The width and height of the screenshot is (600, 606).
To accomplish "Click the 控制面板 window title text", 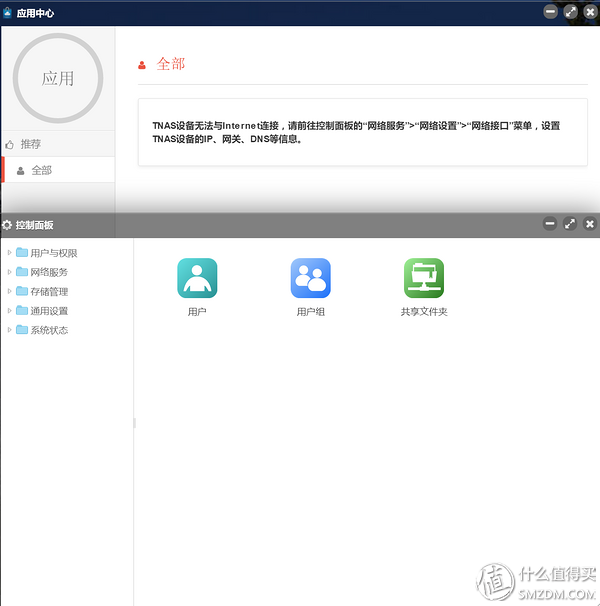I will click(34, 225).
